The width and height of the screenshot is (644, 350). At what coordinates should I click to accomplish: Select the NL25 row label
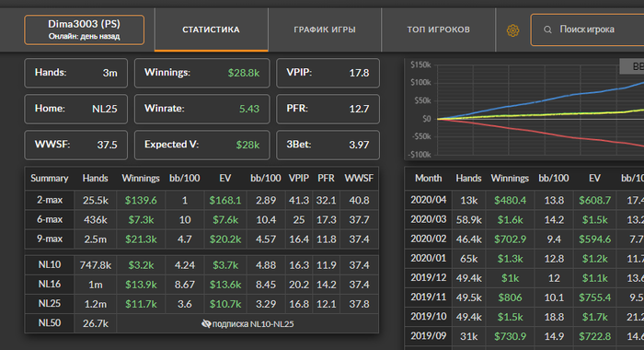point(50,304)
